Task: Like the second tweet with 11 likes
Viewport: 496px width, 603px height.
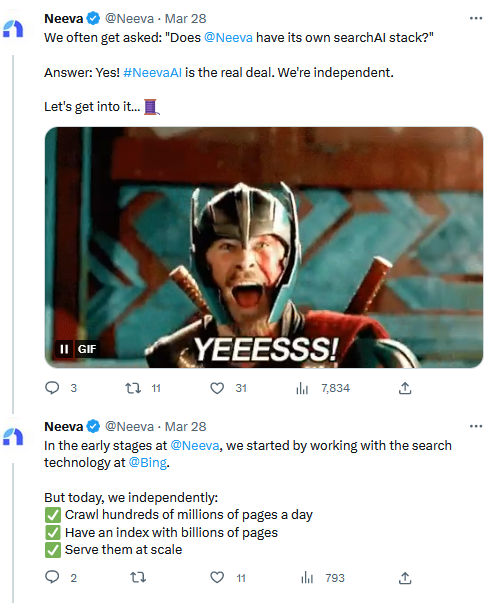Action: pyautogui.click(x=217, y=577)
